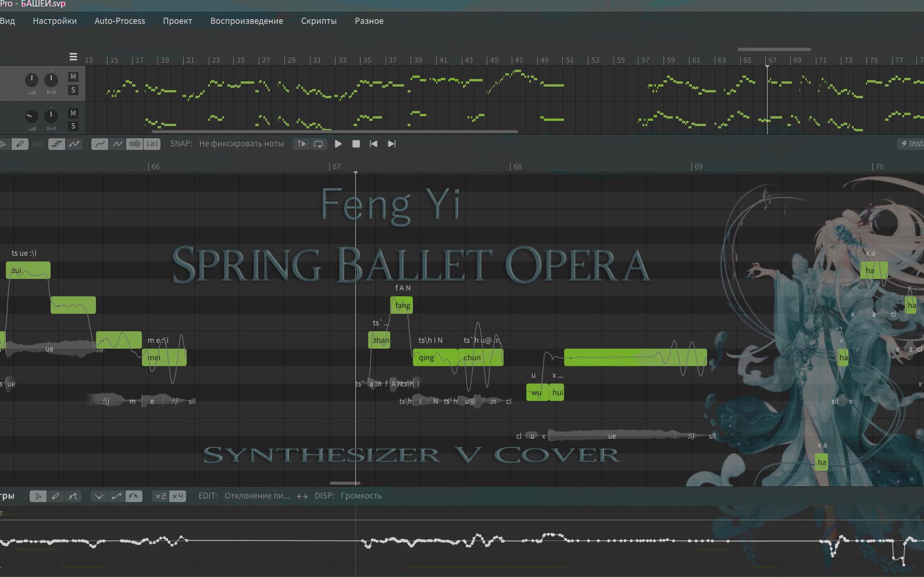Grab the arrangement horizontal scrollbar
The width and height of the screenshot is (924, 577).
334,132
